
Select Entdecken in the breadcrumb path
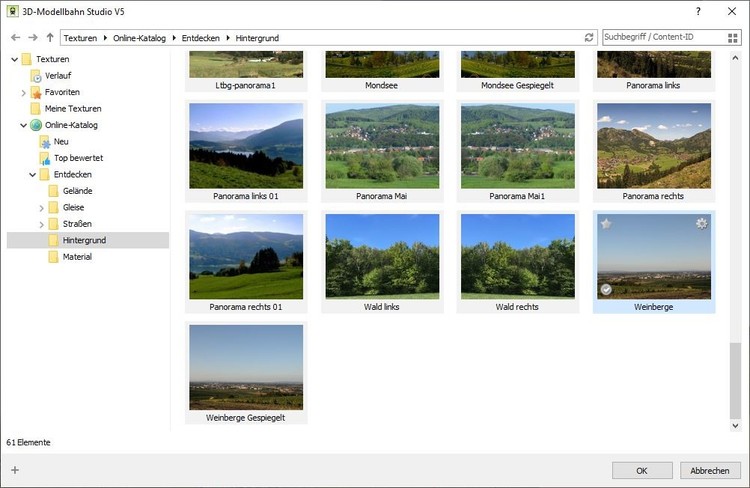pyautogui.click(x=200, y=38)
